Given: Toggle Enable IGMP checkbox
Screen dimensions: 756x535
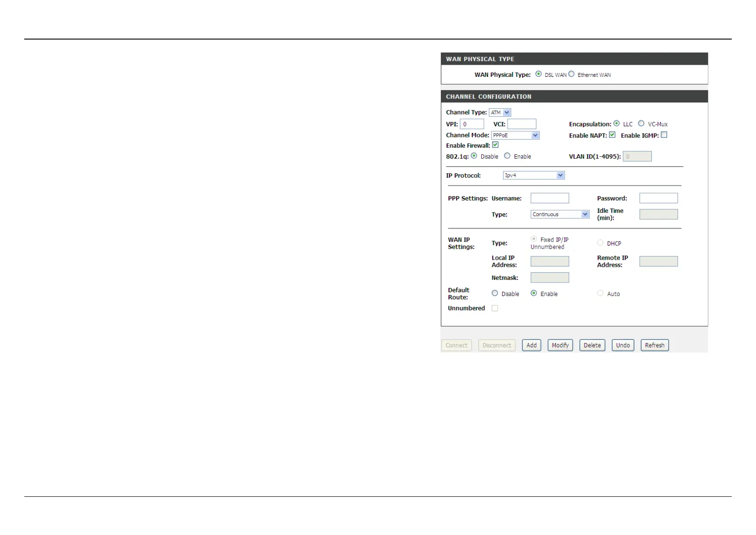Looking at the screenshot, I should (664, 135).
